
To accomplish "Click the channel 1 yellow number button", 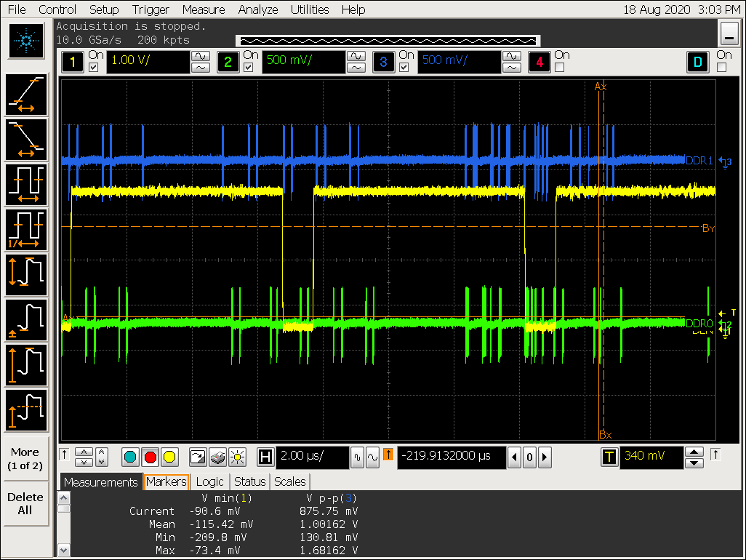I will [x=72, y=62].
